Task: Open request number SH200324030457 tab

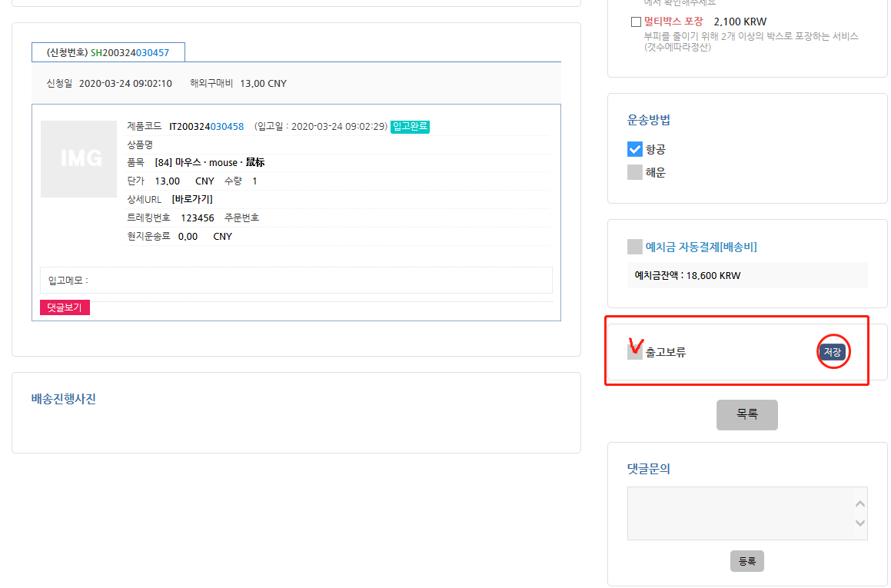Action: click(108, 52)
